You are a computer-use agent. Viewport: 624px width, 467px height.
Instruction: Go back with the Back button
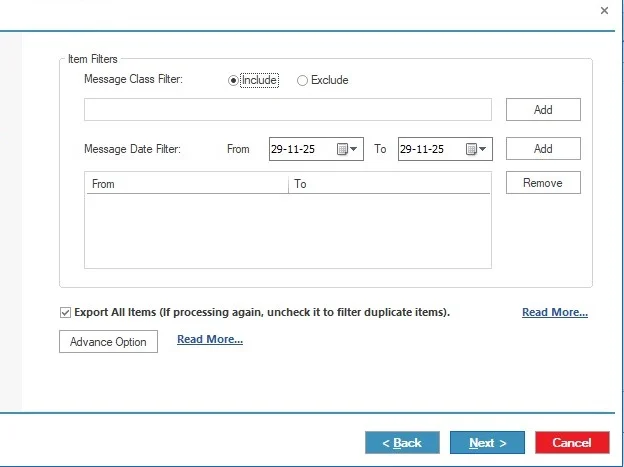(402, 442)
